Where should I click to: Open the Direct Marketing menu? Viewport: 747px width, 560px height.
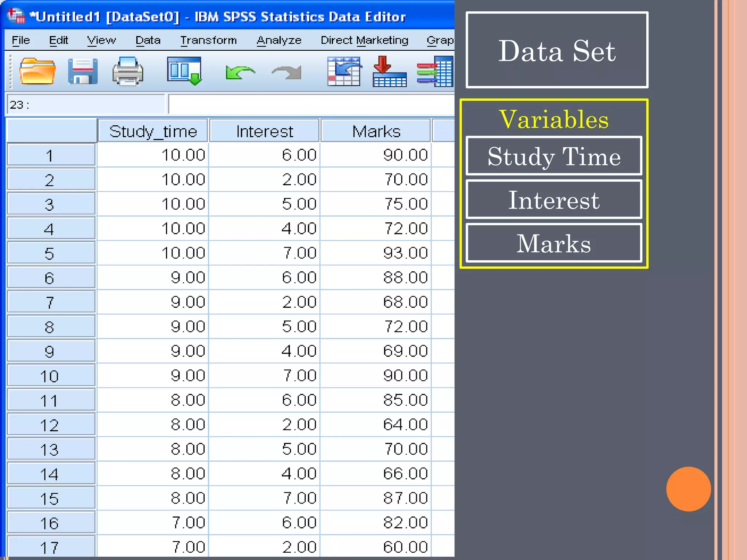coord(364,40)
